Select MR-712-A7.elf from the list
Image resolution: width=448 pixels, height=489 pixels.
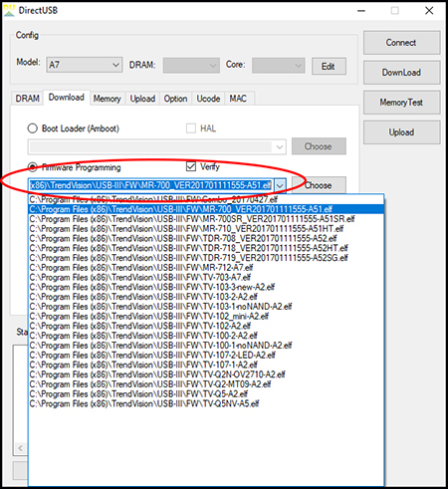click(206, 268)
